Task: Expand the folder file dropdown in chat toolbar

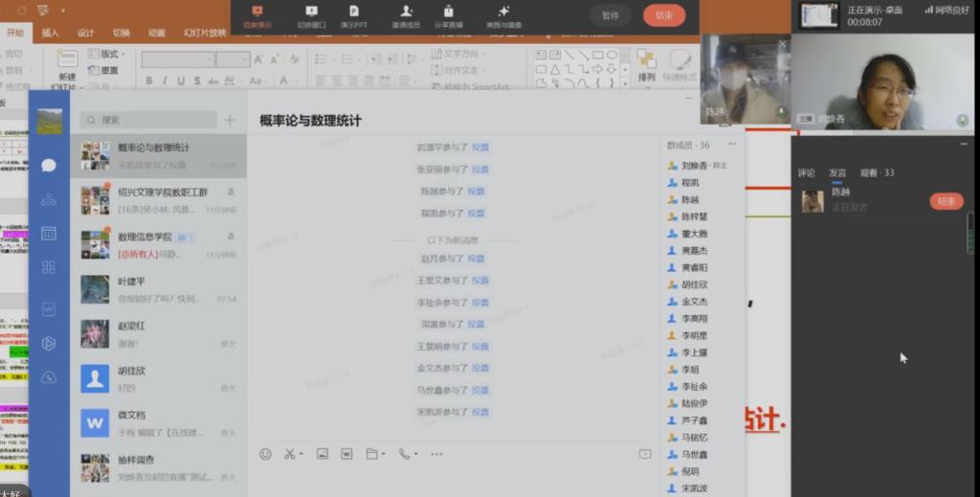Action: (383, 454)
